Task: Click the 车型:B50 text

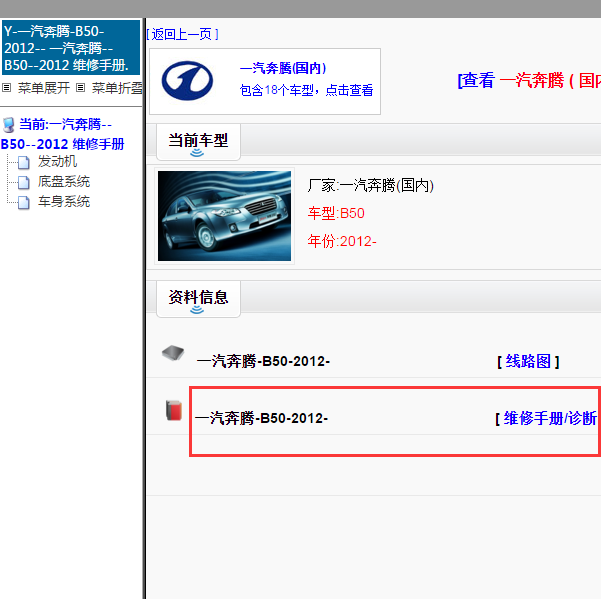Action: click(x=336, y=213)
